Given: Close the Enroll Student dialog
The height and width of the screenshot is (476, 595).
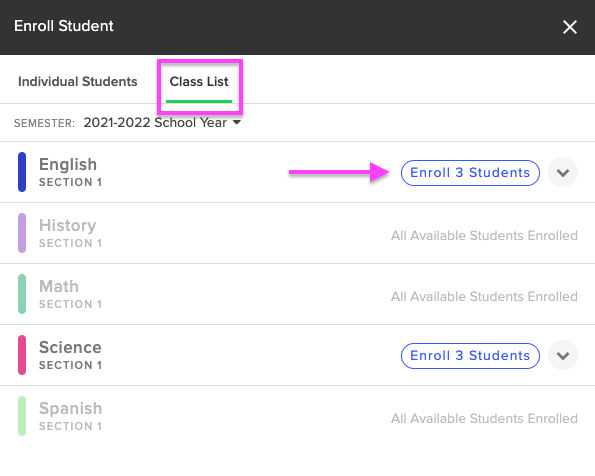Looking at the screenshot, I should pos(570,27).
